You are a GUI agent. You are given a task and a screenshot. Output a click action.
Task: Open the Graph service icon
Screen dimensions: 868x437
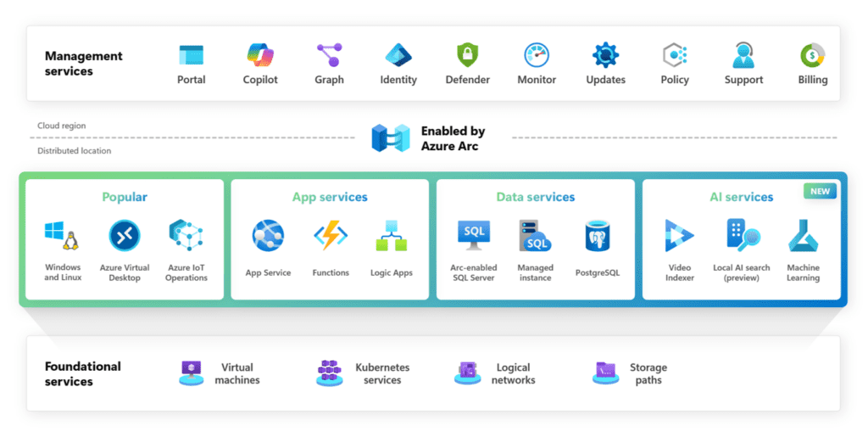(329, 55)
